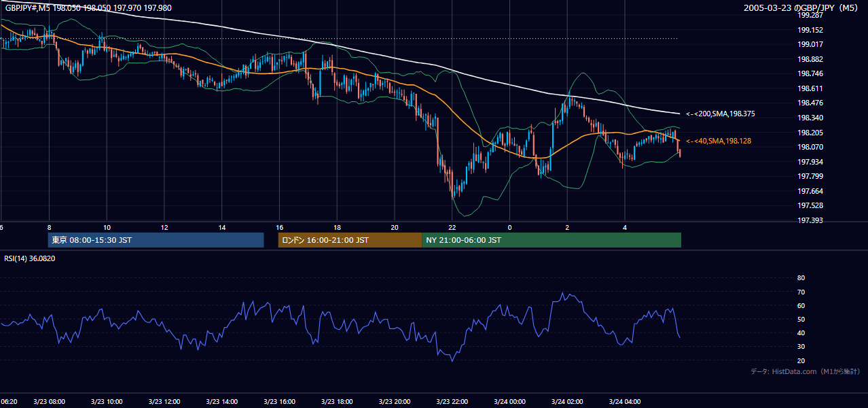Click price axis value 198.340
This screenshot has height=408, width=868.
coord(810,118)
